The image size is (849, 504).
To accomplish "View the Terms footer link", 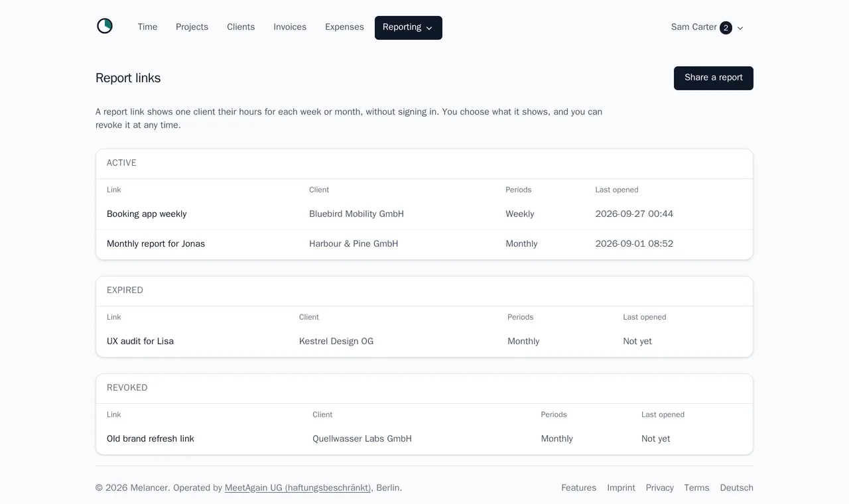I will point(696,488).
